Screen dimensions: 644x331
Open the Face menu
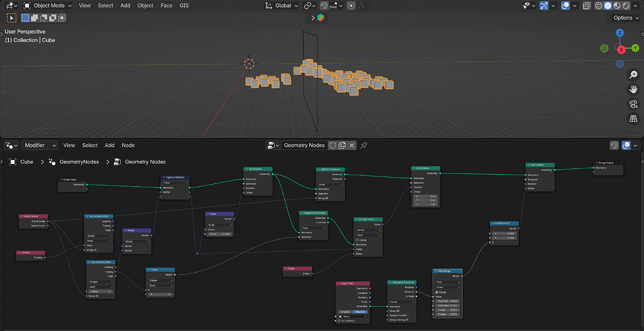coord(166,6)
